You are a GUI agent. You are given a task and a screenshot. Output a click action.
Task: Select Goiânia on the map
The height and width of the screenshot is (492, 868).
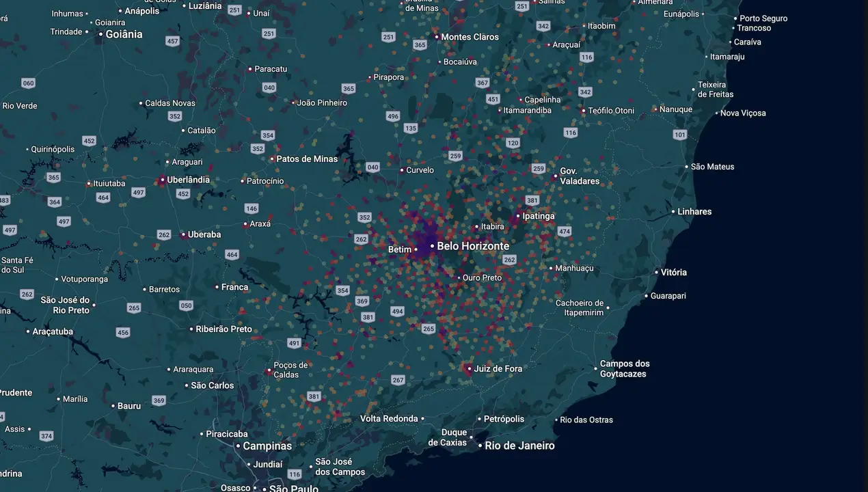[124, 34]
